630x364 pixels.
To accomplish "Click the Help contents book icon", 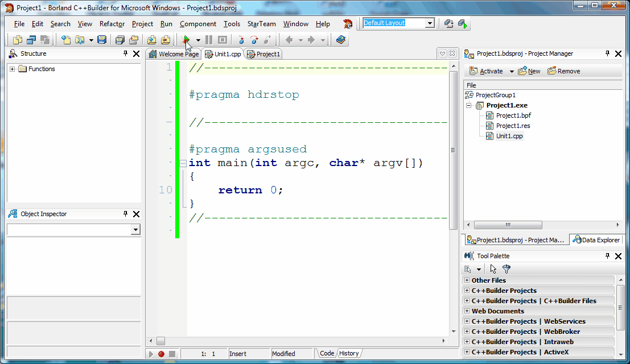I will [x=341, y=40].
